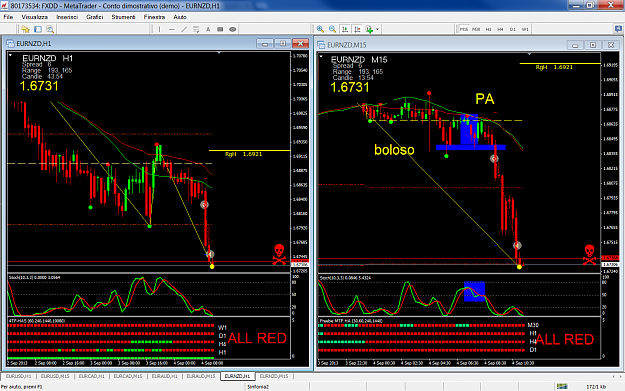625x391 pixels.
Task: Click the zoom in chart icon
Action: pos(320,29)
